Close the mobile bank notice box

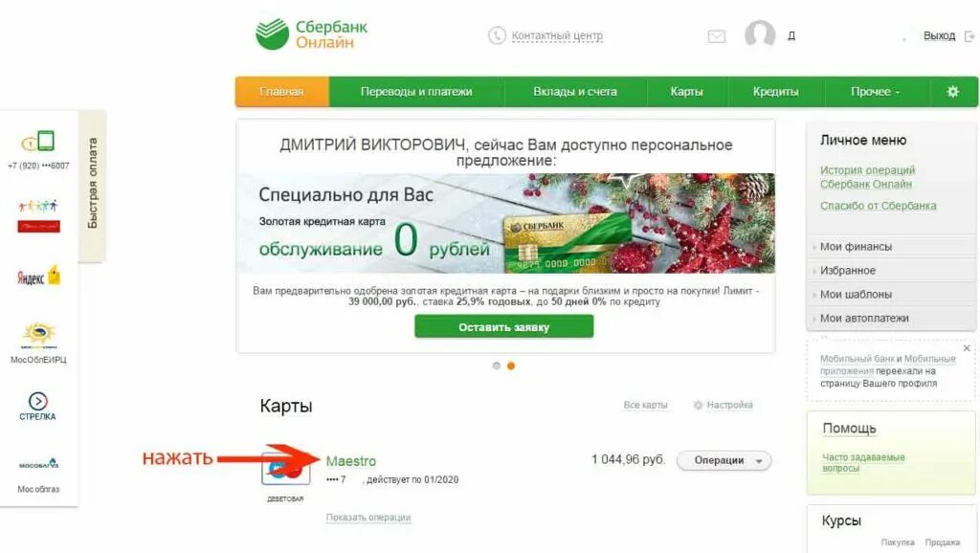coord(967,348)
